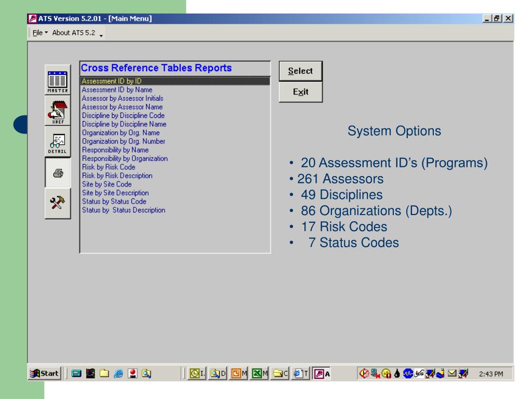Open the About ATS 5.2 menu

pyautogui.click(x=74, y=33)
